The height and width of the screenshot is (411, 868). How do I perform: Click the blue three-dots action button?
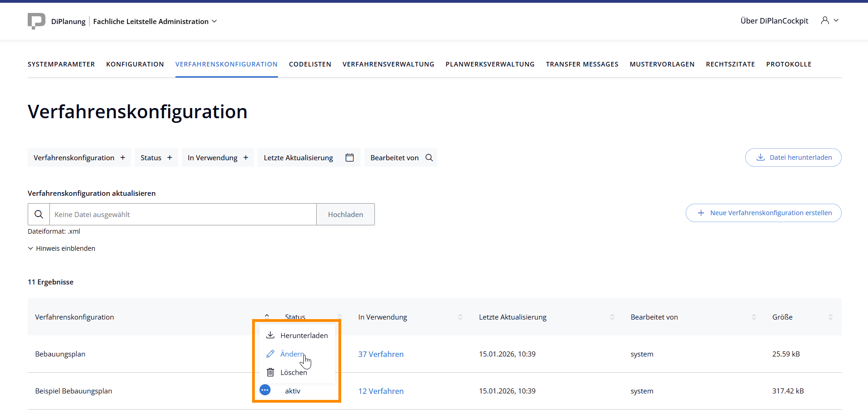coord(265,390)
